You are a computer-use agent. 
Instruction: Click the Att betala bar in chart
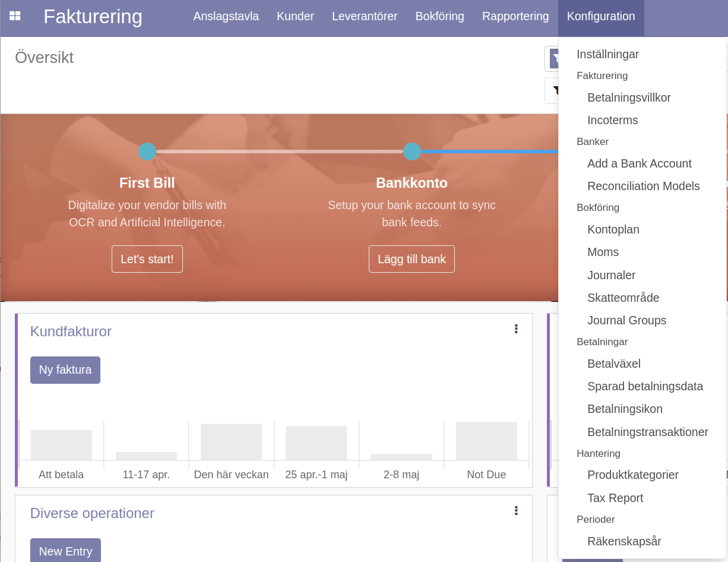[x=61, y=444]
